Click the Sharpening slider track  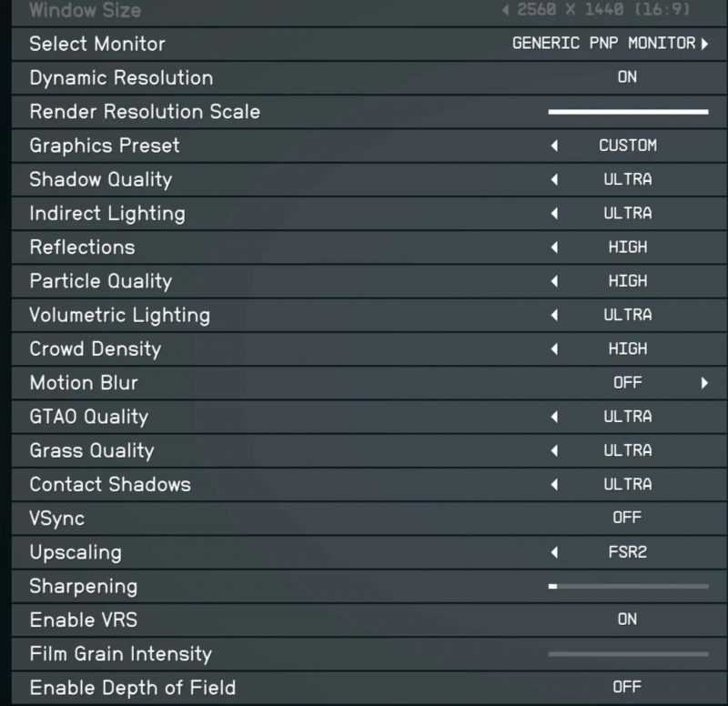628,587
